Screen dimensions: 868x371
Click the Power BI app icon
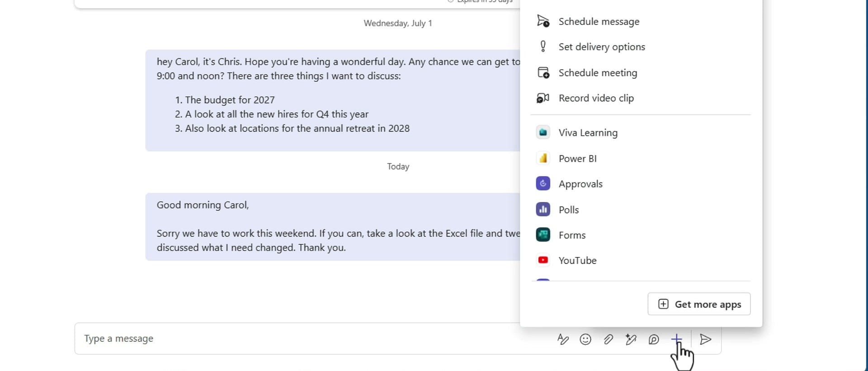tap(543, 158)
